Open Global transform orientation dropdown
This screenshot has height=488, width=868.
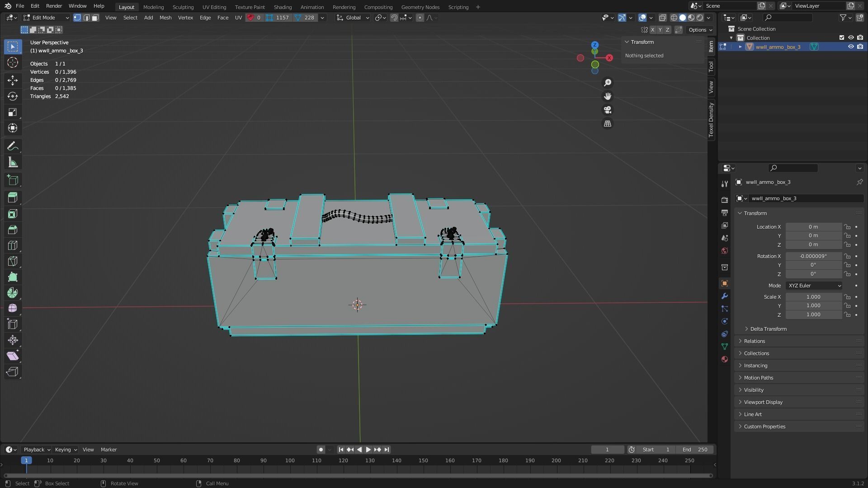[353, 18]
